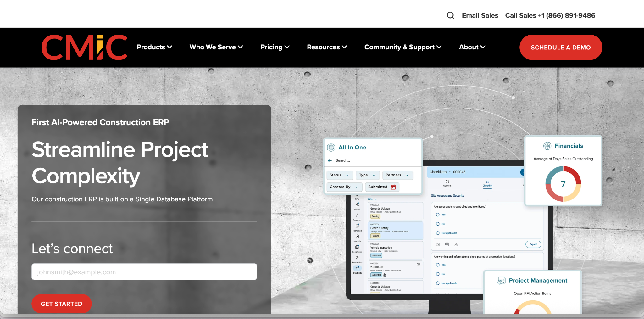Screen dimensions: 644x319
Task: Click the calendar icon in Submitted filter
Action: point(393,187)
